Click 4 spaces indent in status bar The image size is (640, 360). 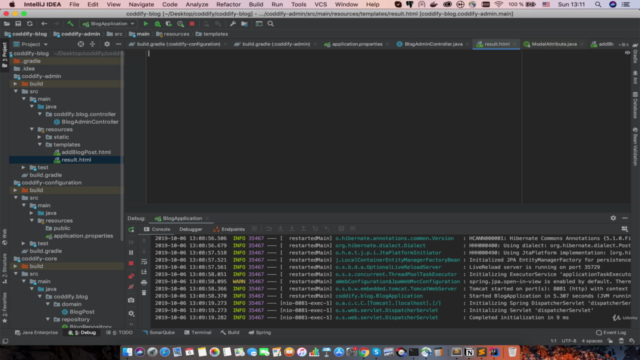[x=591, y=341]
